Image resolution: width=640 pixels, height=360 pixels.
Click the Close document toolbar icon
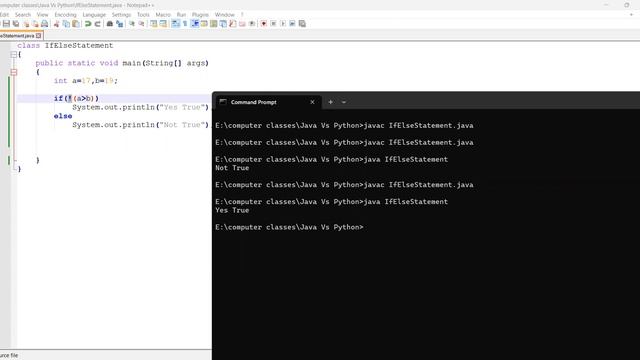coord(26,24)
